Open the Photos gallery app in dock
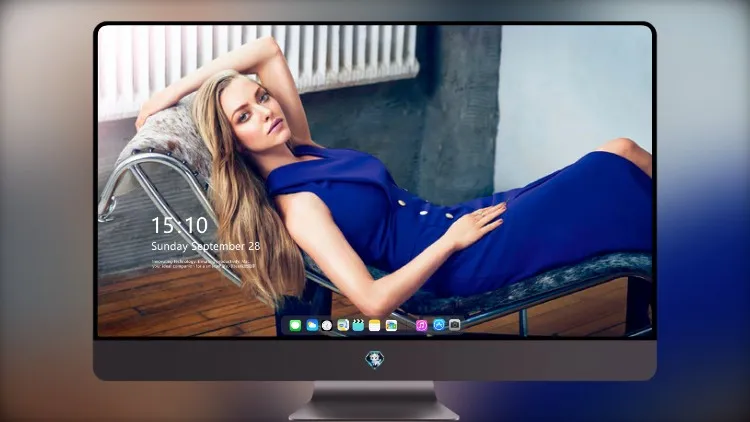The image size is (750, 422). [x=391, y=326]
